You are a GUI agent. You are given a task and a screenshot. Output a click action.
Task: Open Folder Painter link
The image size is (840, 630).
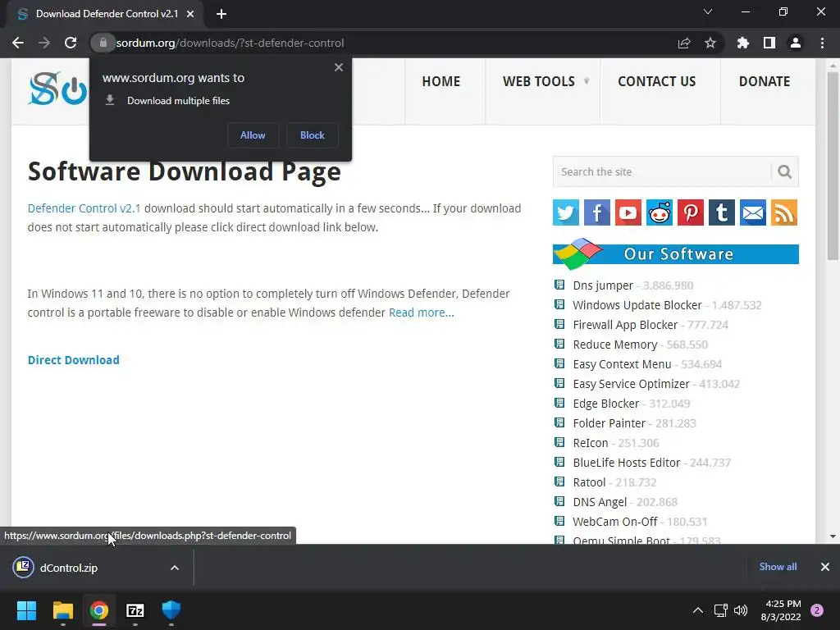pyautogui.click(x=609, y=423)
